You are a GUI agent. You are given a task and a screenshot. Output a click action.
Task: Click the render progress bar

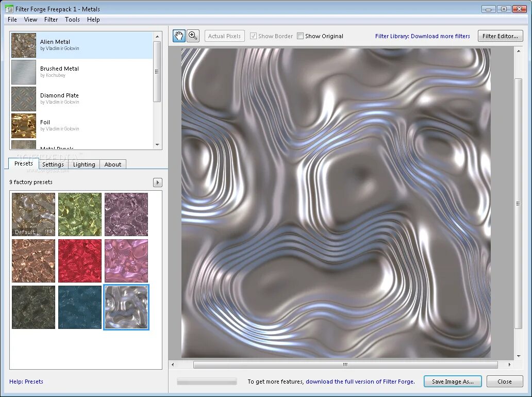[207, 382]
